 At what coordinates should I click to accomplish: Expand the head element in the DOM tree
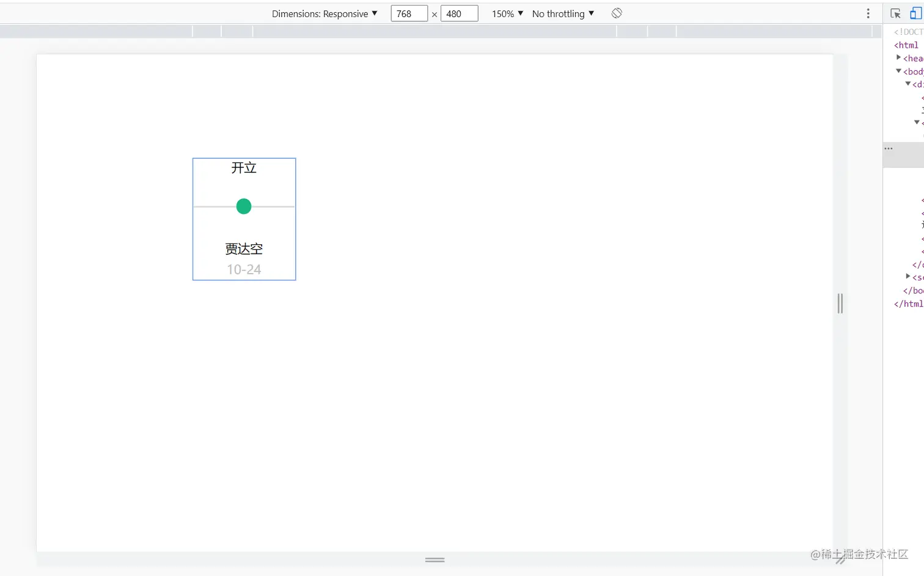click(x=897, y=57)
